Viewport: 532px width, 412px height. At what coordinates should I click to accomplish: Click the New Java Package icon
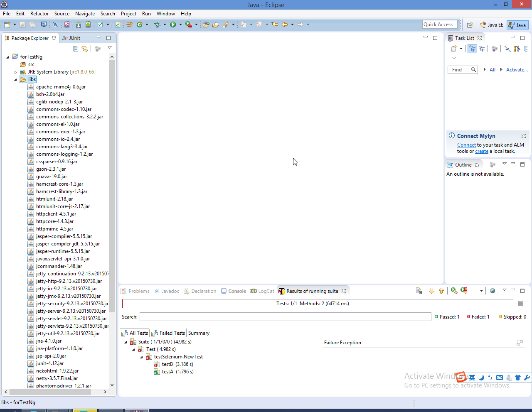(129, 25)
